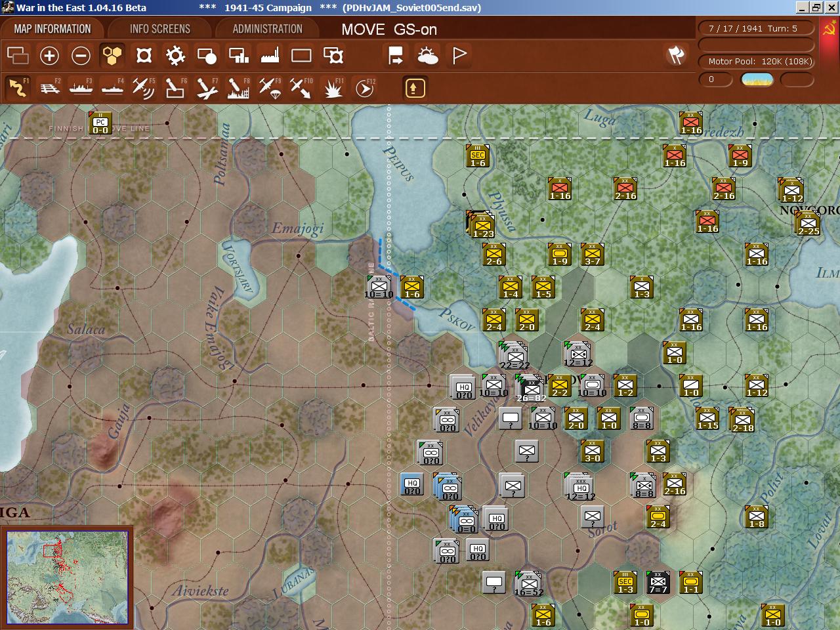
Task: Click the Soviet hammer and sickle flag
Action: click(x=829, y=30)
